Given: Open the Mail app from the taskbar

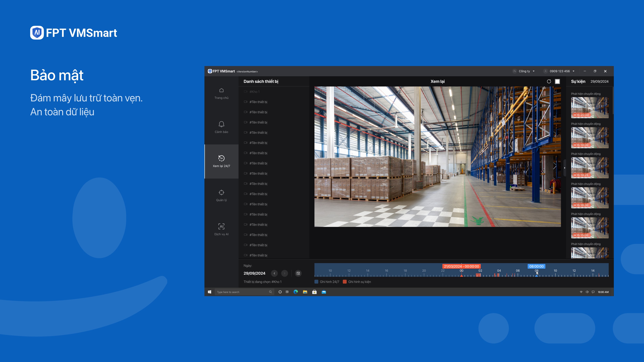Looking at the screenshot, I should [x=324, y=292].
